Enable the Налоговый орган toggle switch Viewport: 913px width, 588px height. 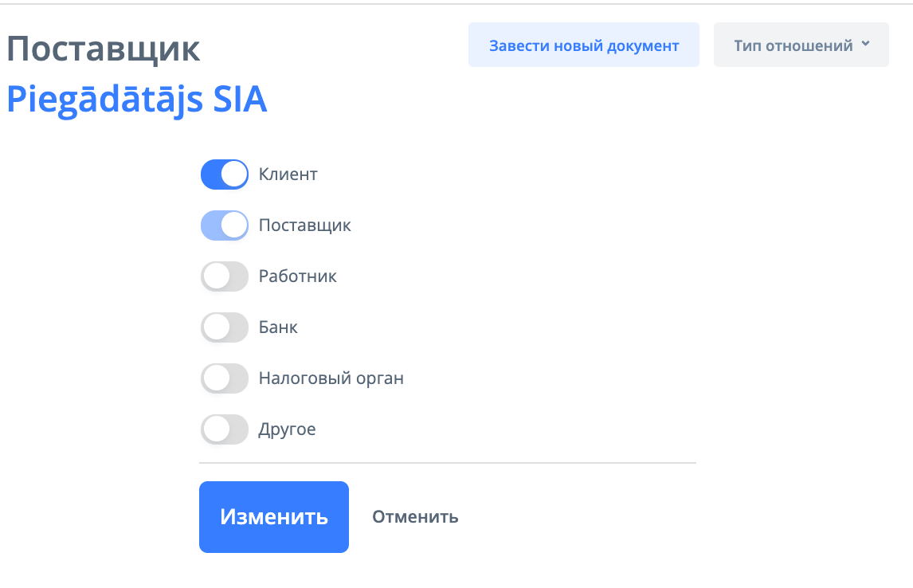[224, 378]
